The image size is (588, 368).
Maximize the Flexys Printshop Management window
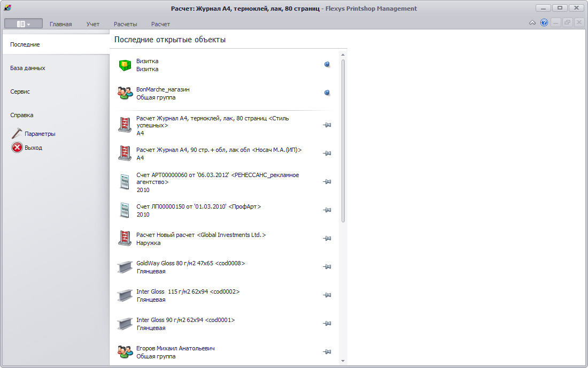(560, 8)
